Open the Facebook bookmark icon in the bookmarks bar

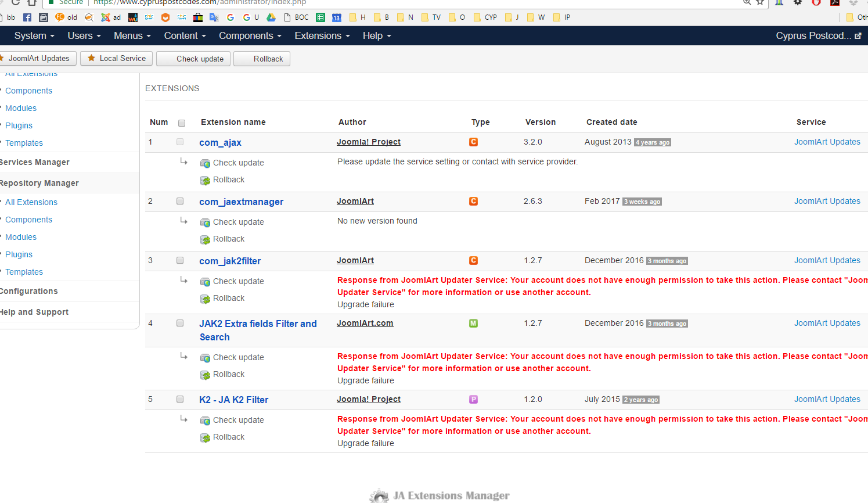pyautogui.click(x=27, y=17)
